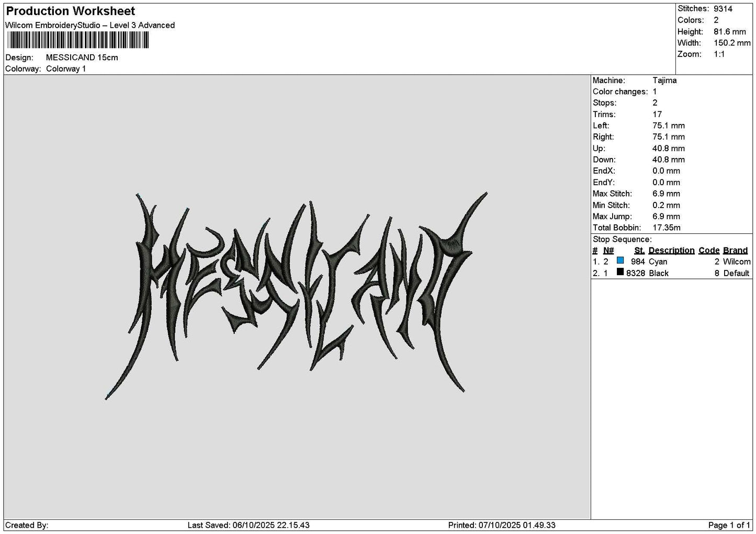Viewport: 756px width, 534px height.
Task: Click 'Printed: 07/10/2025 01.49.33' footer text
Action: pos(502,525)
